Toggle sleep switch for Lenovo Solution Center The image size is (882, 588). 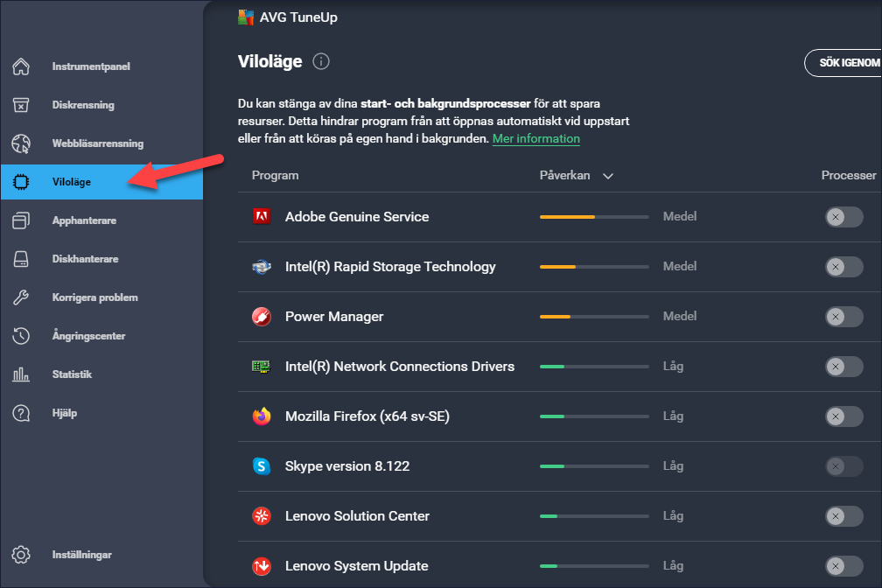[843, 516]
